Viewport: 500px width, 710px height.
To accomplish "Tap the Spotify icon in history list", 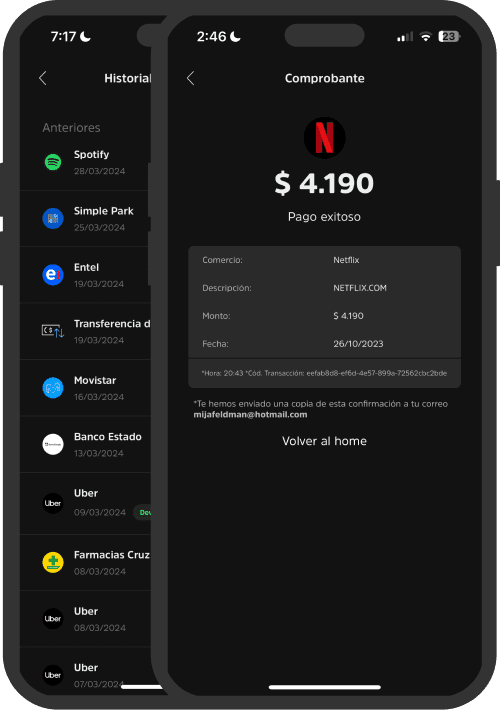I will tap(53, 162).
